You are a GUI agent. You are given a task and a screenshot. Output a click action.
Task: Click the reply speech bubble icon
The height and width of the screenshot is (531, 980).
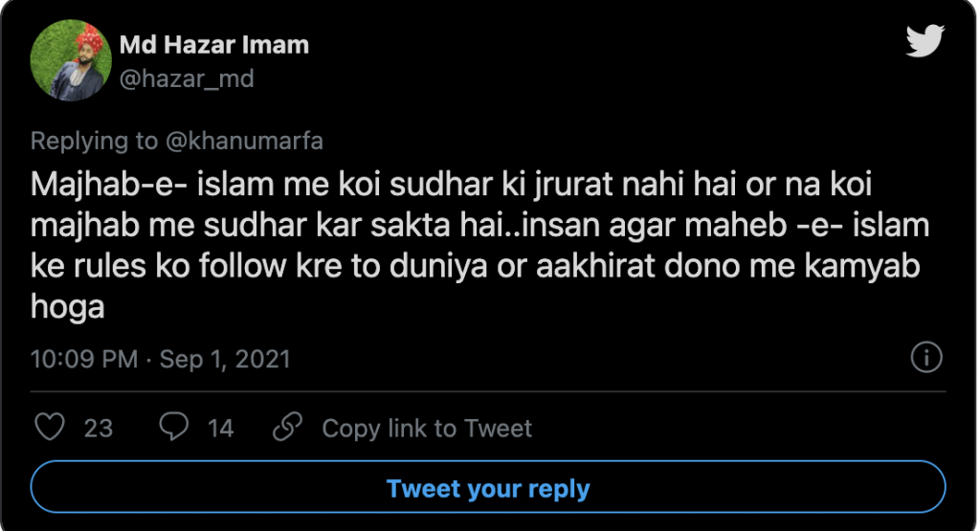click(x=173, y=428)
